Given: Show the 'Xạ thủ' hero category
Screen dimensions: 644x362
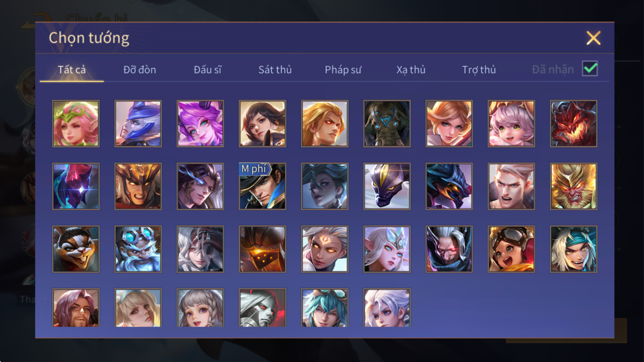Looking at the screenshot, I should click(411, 70).
